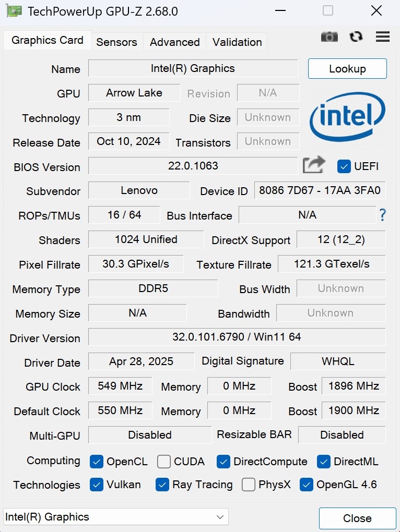Switch to the Sensors tab

click(x=116, y=42)
